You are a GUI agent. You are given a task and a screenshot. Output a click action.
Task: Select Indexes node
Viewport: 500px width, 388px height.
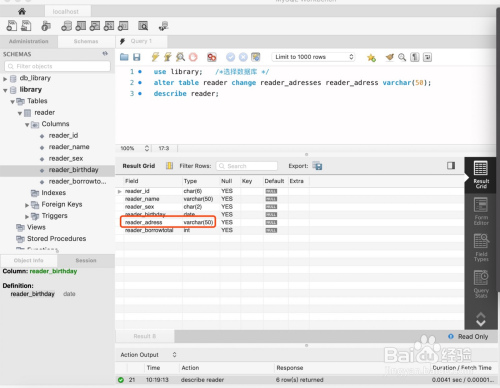53,193
